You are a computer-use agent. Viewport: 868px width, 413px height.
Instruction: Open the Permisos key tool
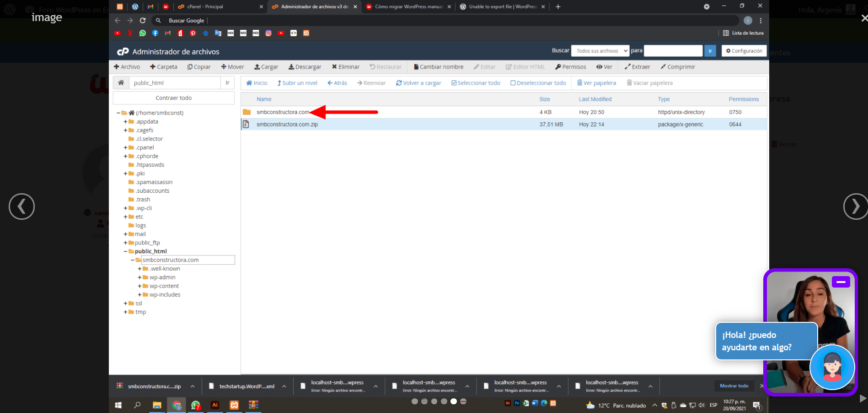coord(570,67)
